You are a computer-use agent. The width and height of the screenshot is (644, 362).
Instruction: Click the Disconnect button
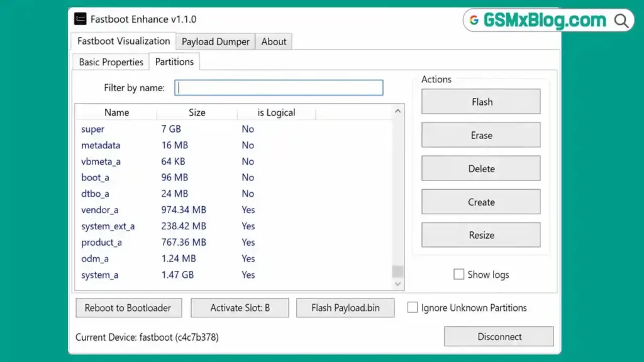[499, 337]
